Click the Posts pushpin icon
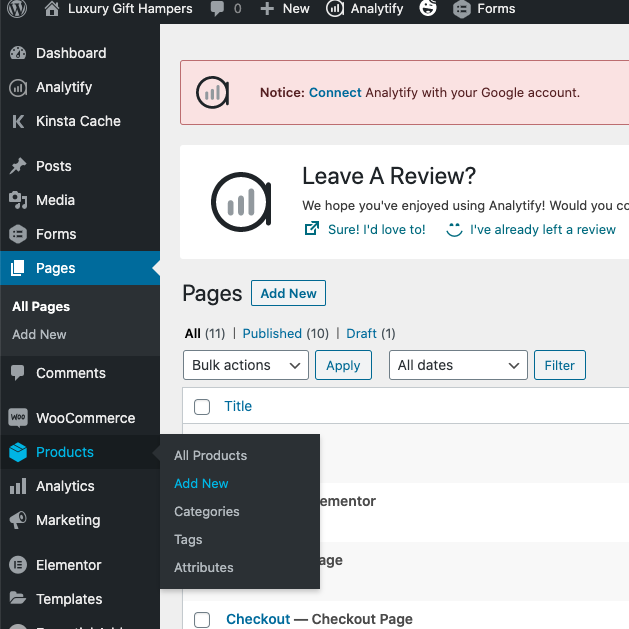This screenshot has height=629, width=629. (x=18, y=166)
